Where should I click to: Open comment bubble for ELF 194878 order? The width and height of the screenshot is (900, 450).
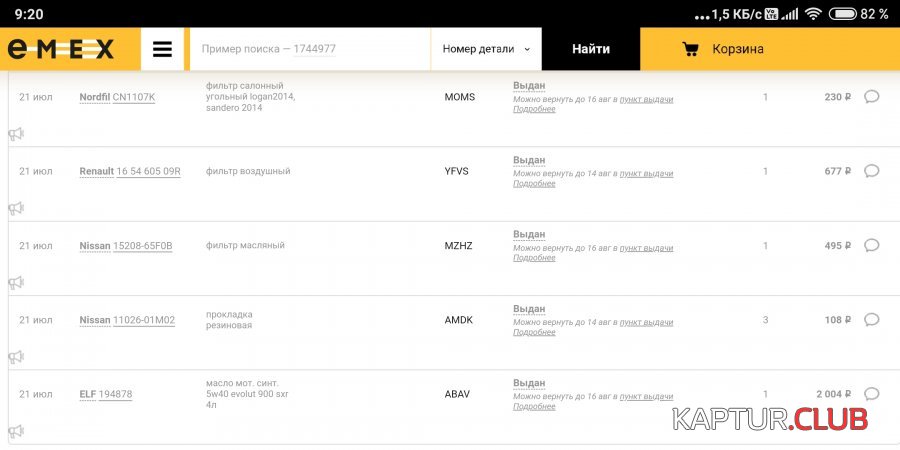[871, 394]
